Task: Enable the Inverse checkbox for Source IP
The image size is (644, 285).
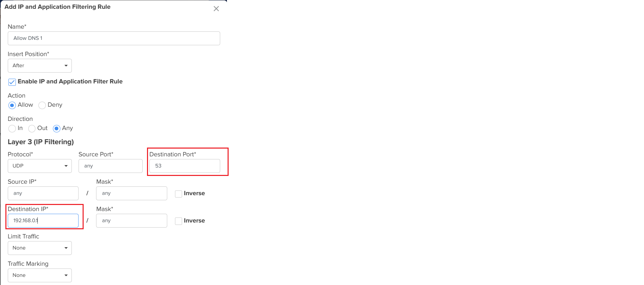Action: [179, 194]
